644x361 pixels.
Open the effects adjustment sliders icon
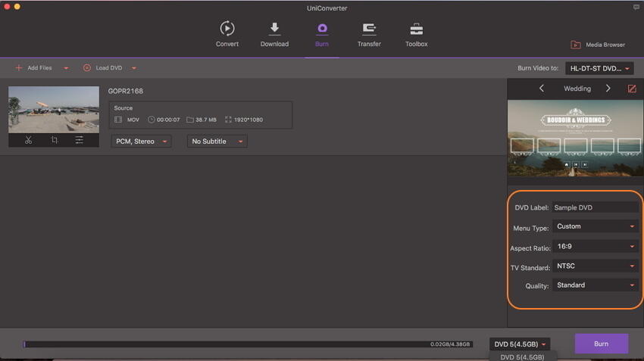tap(79, 140)
